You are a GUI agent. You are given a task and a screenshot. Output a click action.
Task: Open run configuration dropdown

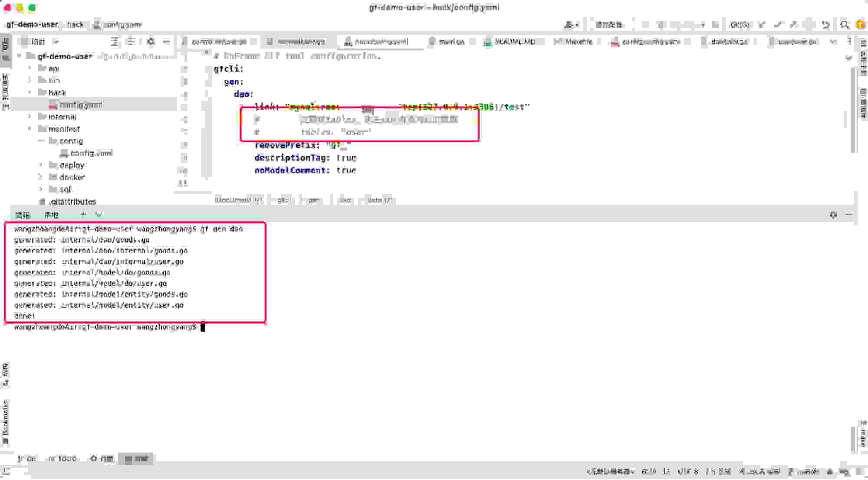608,25
